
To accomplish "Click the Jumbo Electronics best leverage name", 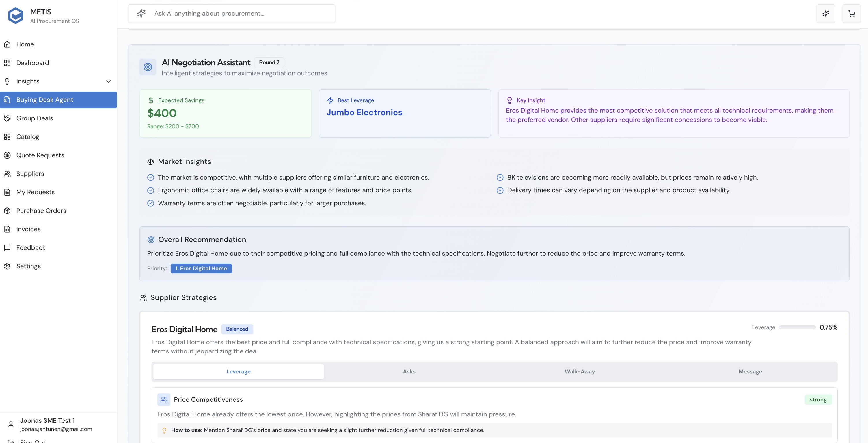I will pyautogui.click(x=364, y=113).
